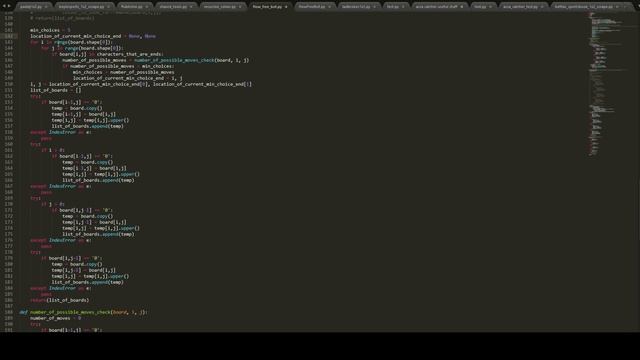The image size is (640, 360).
Task: Close the accs_catcher_test.py tab
Action: tap(542, 7)
